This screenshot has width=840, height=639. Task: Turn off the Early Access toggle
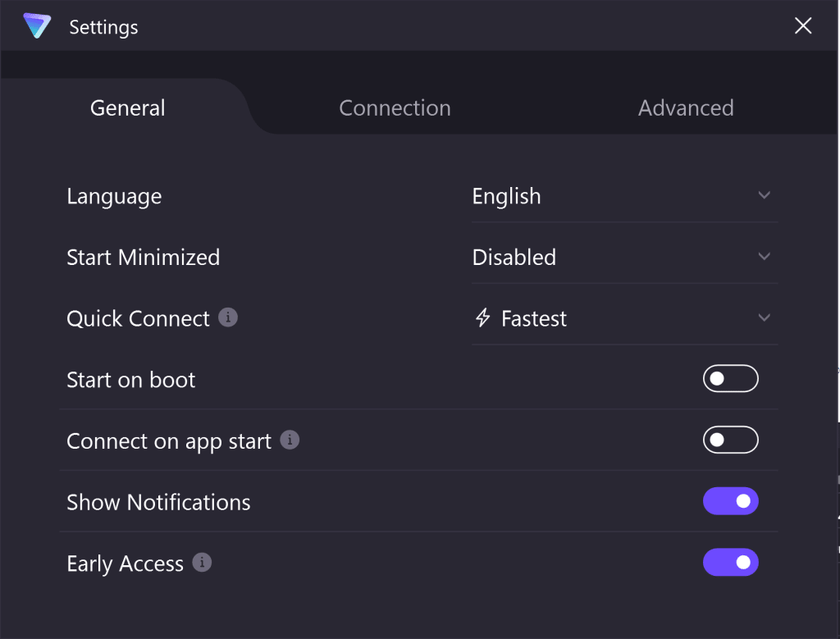point(730,563)
